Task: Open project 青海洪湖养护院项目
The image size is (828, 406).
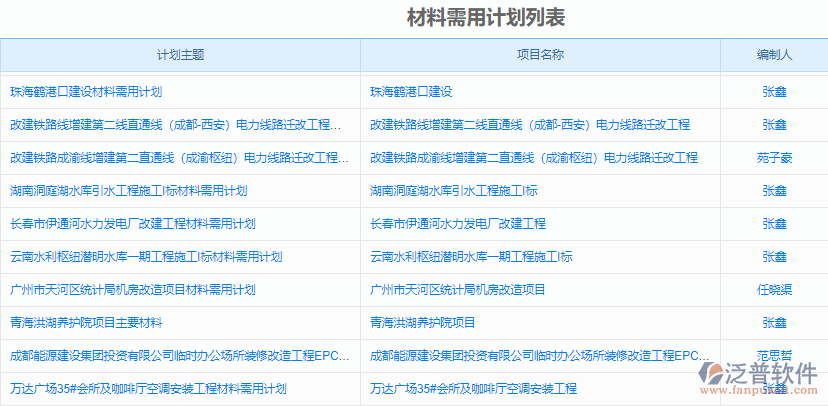Action: click(422, 323)
